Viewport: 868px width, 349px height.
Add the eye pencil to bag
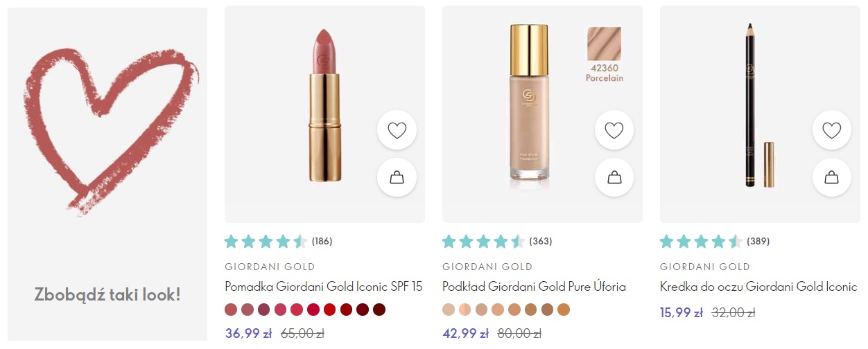click(831, 178)
